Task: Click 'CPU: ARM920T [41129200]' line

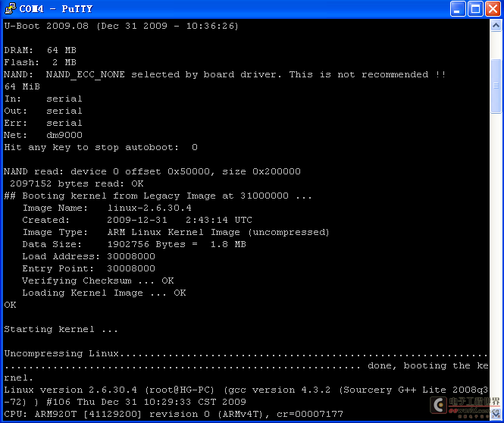Action: [x=174, y=415]
